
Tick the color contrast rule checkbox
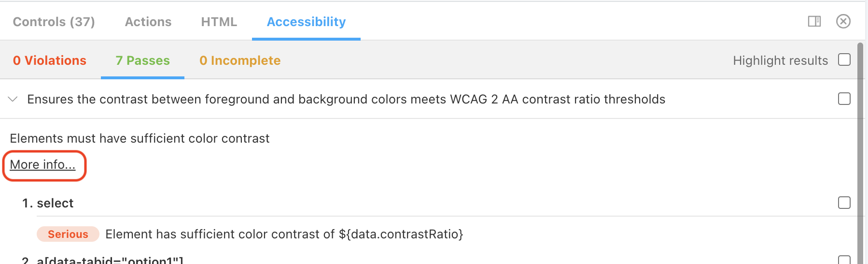click(x=844, y=99)
